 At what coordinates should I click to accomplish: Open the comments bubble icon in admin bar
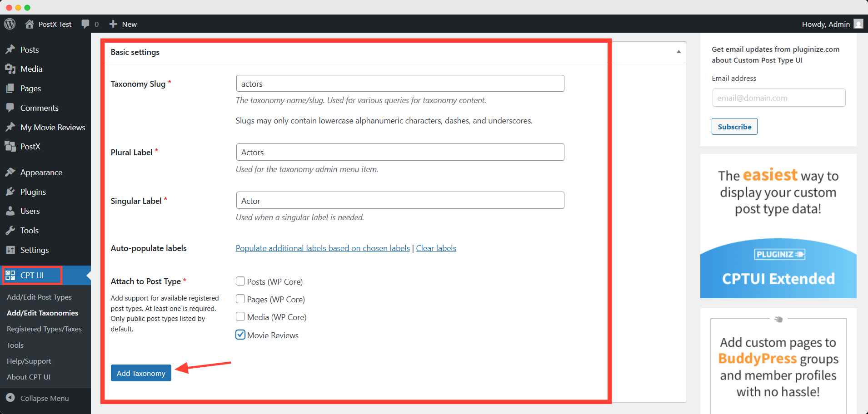pos(85,24)
